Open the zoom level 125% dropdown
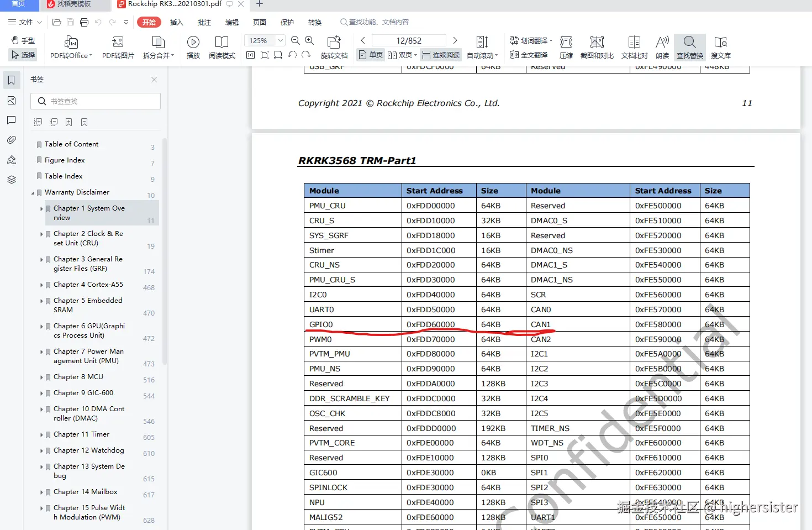 [281, 40]
